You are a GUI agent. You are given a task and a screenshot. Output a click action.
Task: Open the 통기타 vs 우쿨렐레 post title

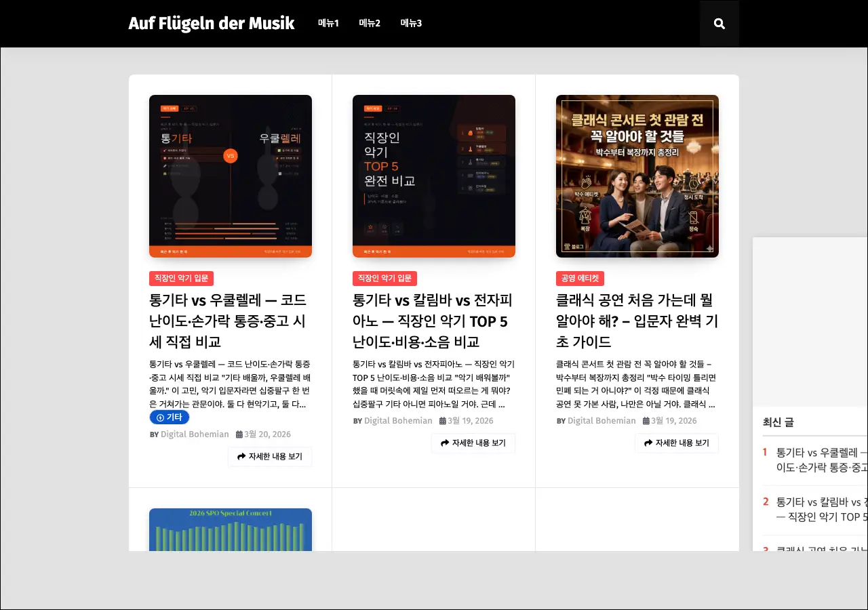pyautogui.click(x=228, y=321)
